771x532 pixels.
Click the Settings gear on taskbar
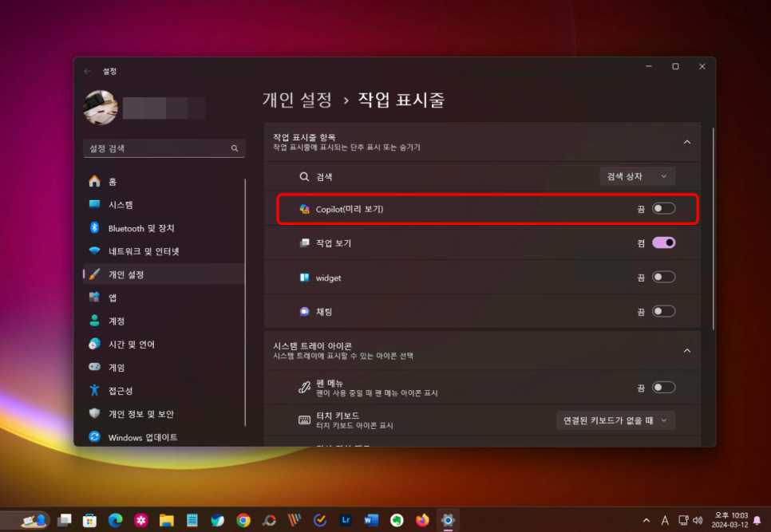(x=448, y=520)
